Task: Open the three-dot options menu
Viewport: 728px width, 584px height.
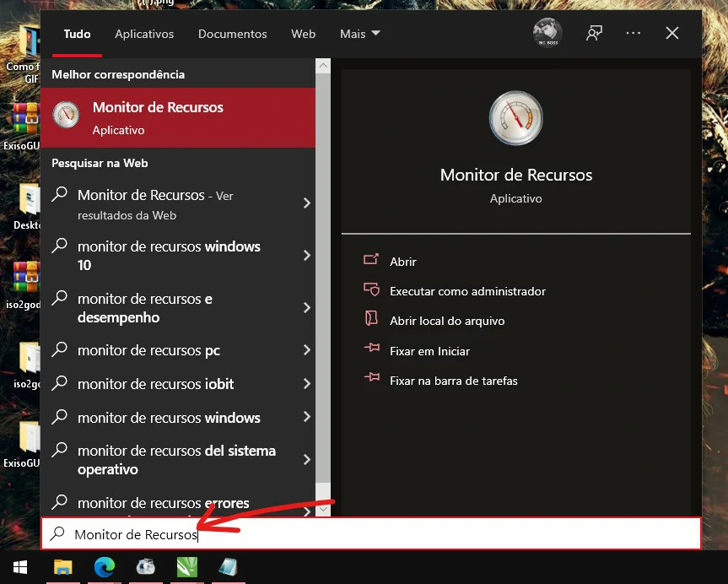Action: tap(634, 33)
